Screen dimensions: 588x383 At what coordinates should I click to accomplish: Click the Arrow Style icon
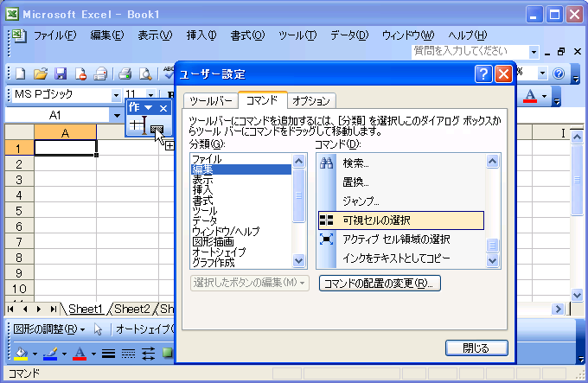point(148,354)
